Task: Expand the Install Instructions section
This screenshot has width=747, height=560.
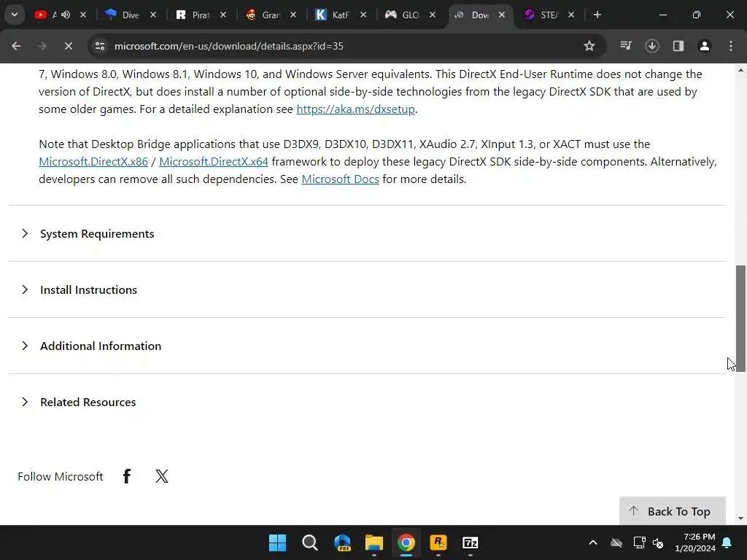Action: point(368,290)
